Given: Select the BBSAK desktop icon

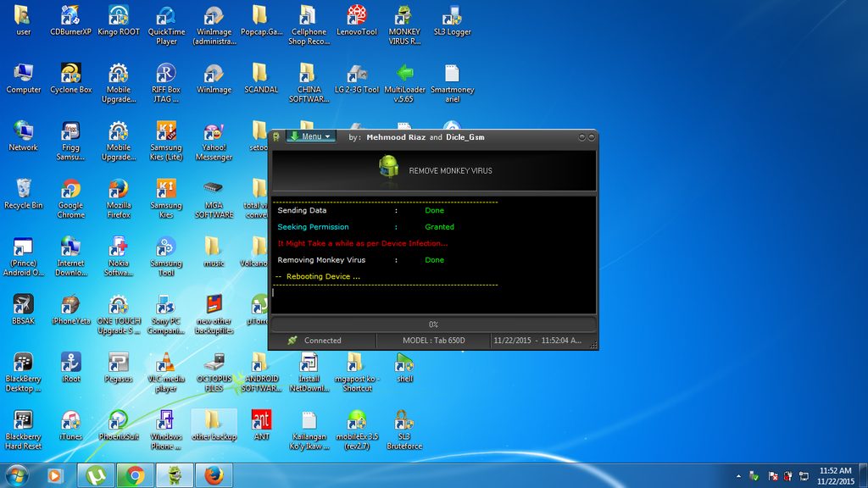Looking at the screenshot, I should pos(23,309).
